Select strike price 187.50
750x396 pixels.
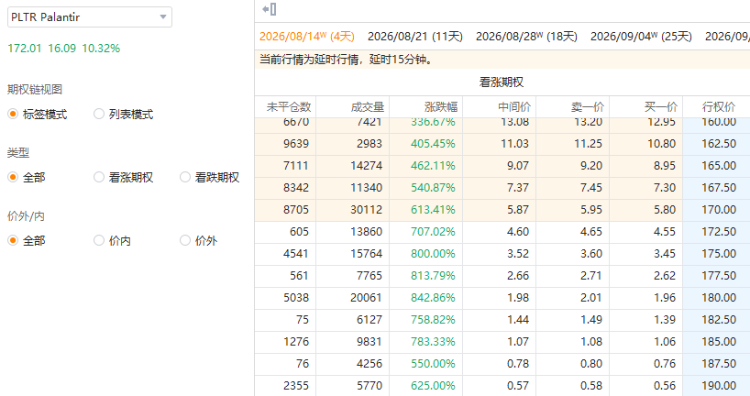click(718, 363)
